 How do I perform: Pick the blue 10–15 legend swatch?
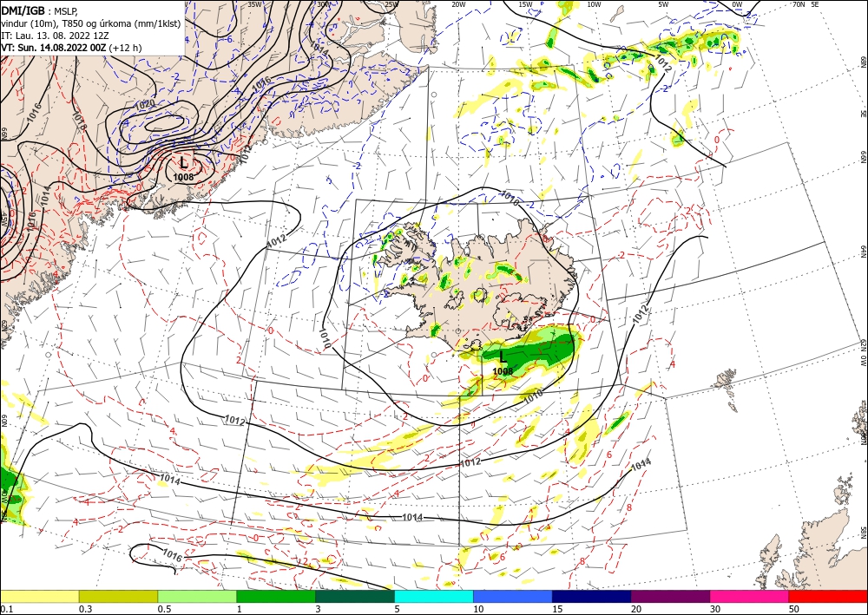[x=513, y=596]
